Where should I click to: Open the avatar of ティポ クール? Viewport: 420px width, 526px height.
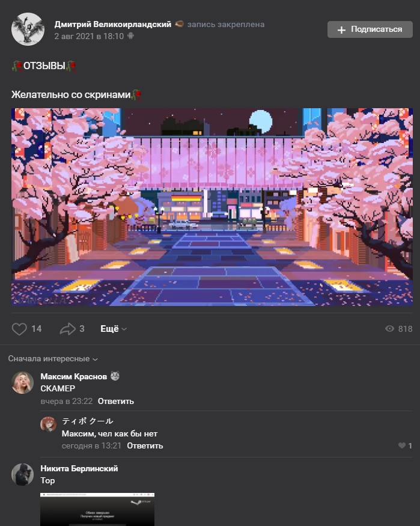48,424
